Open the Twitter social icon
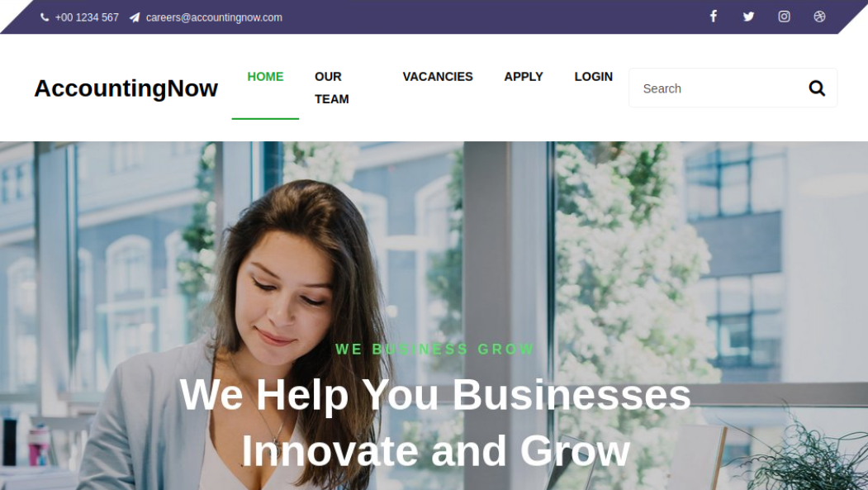868x490 pixels. pyautogui.click(x=748, y=17)
